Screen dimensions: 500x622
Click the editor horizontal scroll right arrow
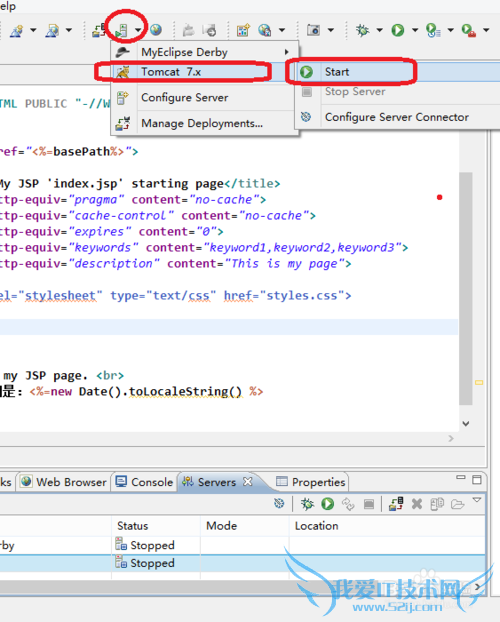click(x=451, y=438)
